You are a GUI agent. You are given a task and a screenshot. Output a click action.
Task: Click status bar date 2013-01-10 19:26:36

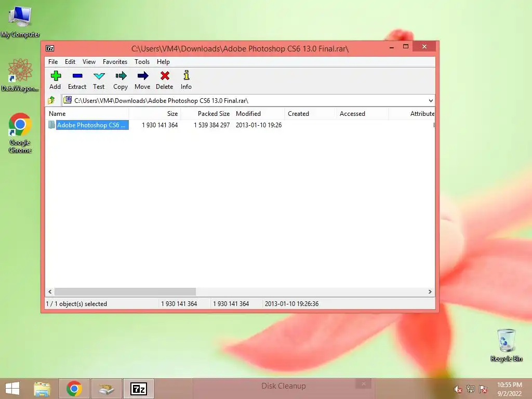pyautogui.click(x=292, y=303)
